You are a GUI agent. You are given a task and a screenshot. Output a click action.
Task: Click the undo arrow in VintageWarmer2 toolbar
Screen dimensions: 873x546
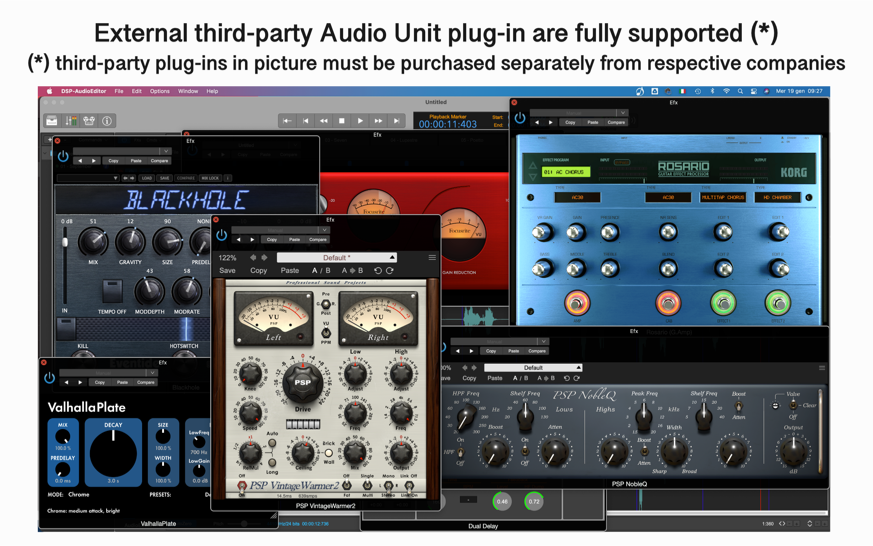[377, 271]
